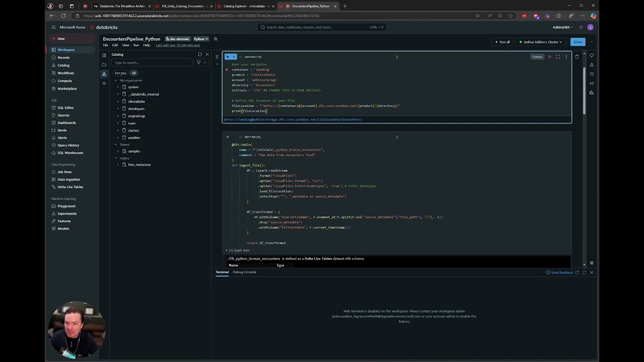
Task: Collapse the Legacy group
Action: point(115,158)
